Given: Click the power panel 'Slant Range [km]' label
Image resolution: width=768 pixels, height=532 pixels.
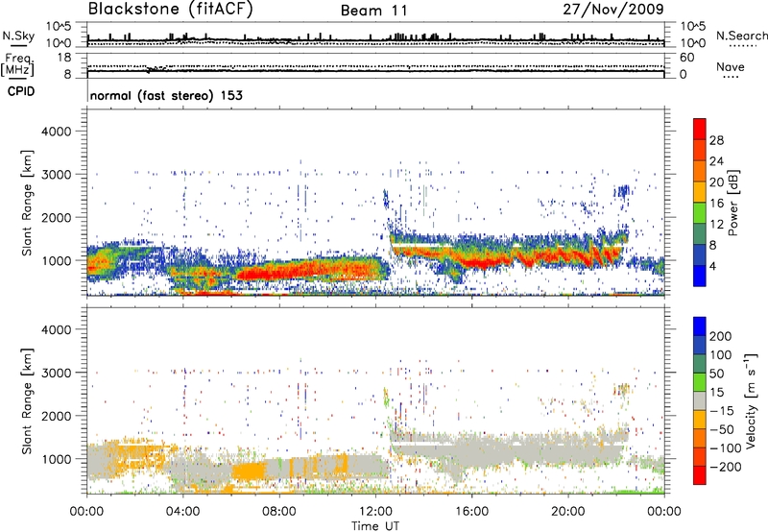Looking at the screenshot, I should click(x=27, y=203).
